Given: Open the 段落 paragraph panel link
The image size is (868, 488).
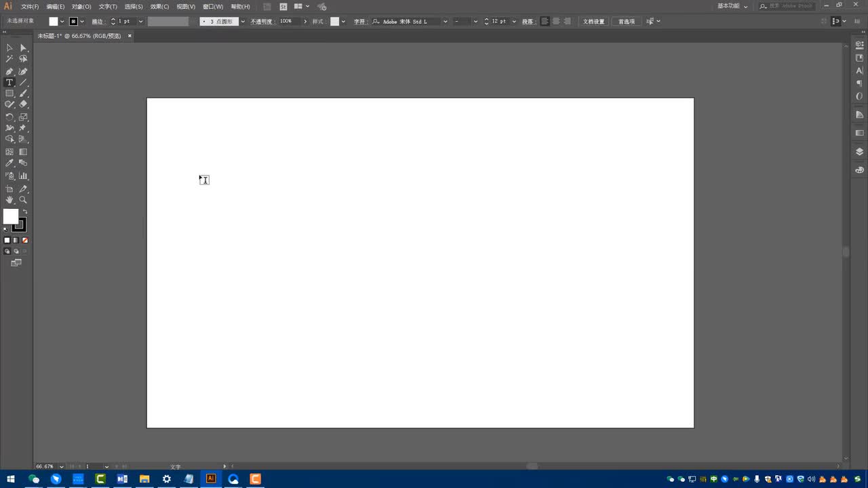Looking at the screenshot, I should tap(528, 22).
